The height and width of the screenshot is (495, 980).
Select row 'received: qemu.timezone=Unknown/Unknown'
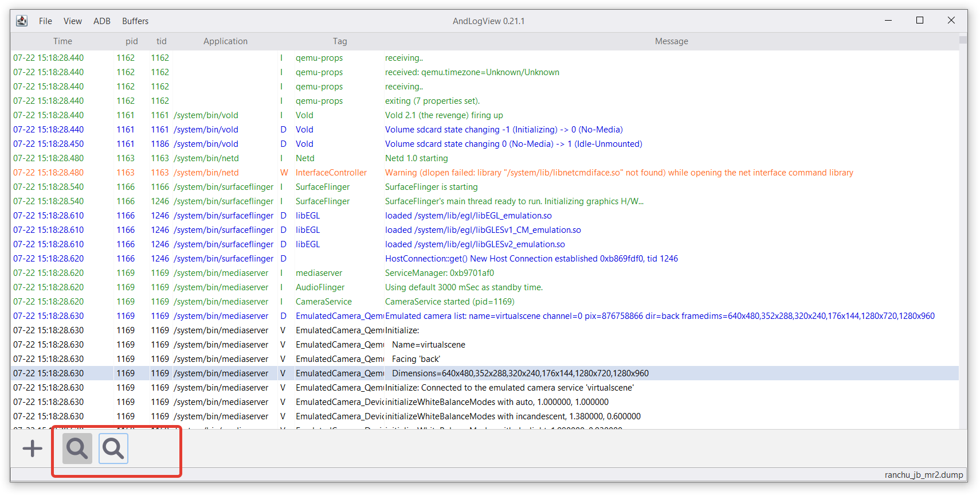(x=484, y=72)
